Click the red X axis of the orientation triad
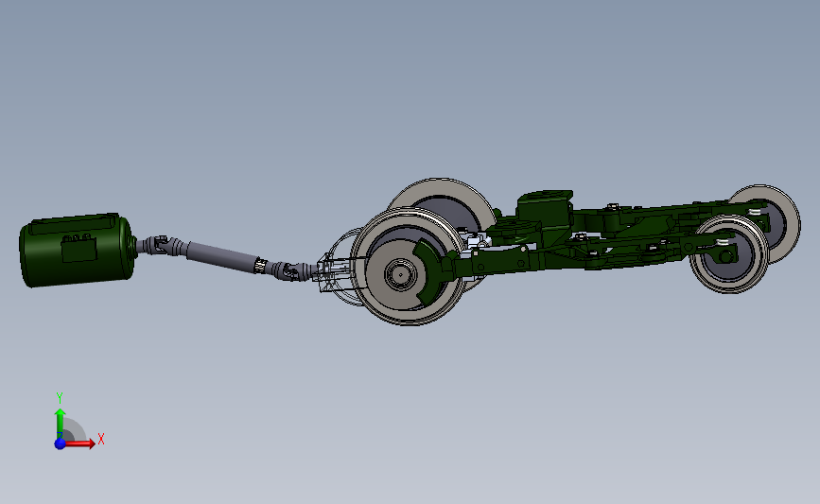 79,443
